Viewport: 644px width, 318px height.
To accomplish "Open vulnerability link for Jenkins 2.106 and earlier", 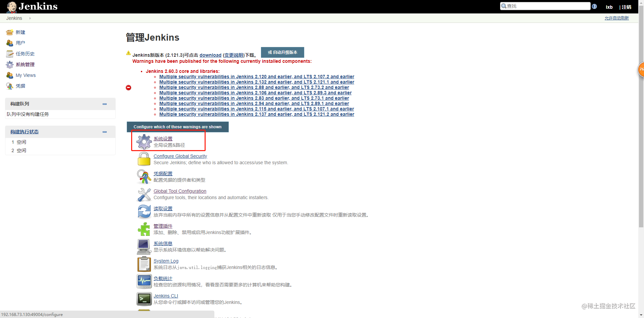I will point(256,93).
